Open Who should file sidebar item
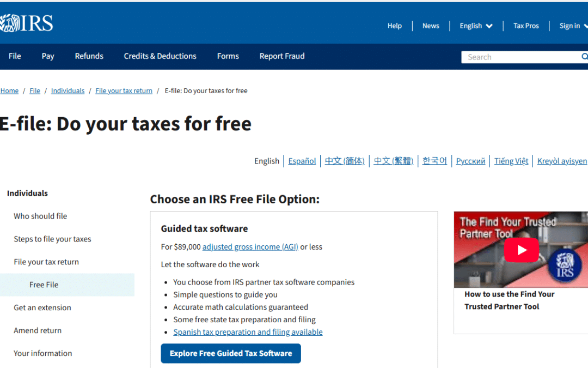The width and height of the screenshot is (588, 368). [x=40, y=216]
